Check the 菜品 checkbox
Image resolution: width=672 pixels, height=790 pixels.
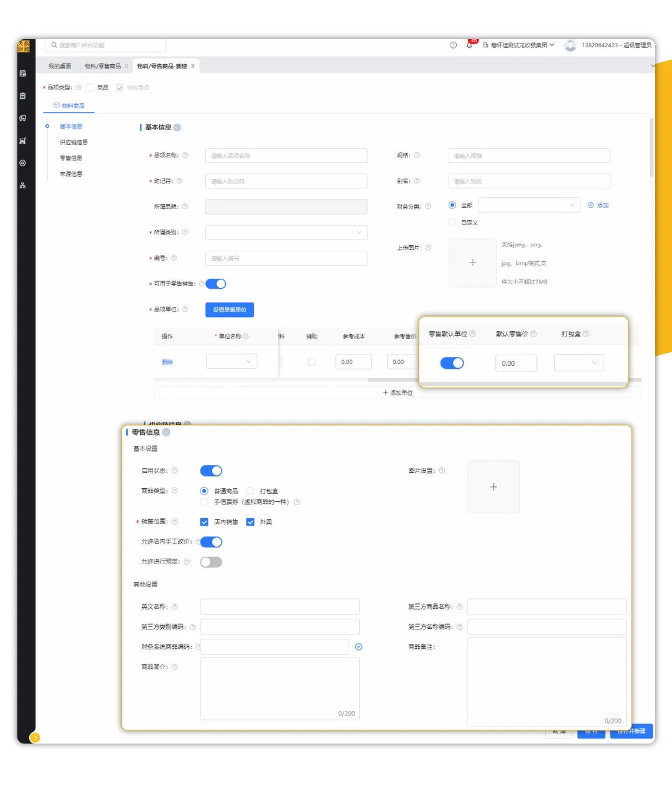[90, 88]
